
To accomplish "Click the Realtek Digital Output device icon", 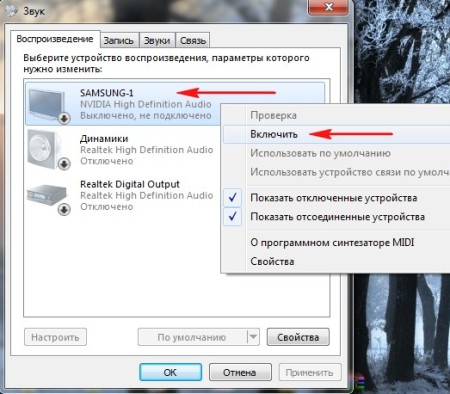I will [45, 195].
